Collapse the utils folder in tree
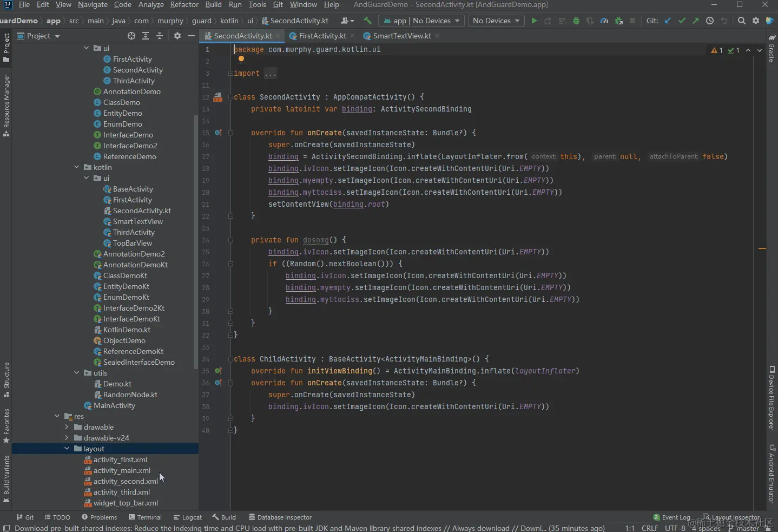 tap(77, 373)
